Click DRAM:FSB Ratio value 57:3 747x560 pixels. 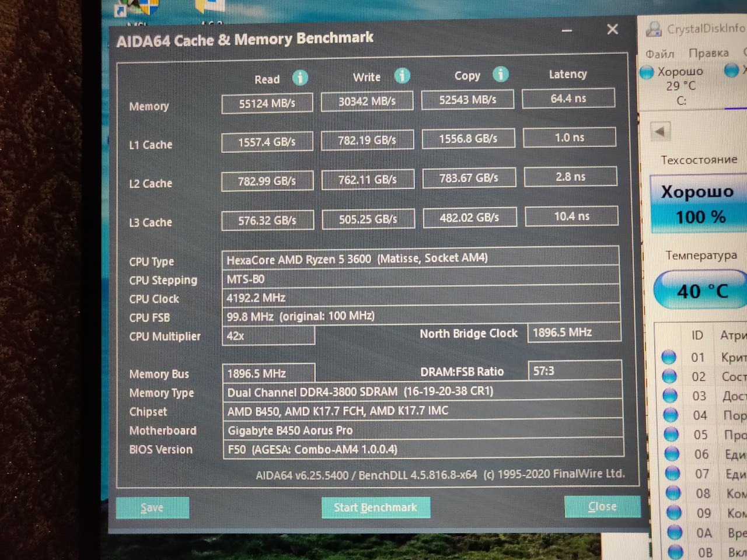click(x=575, y=370)
